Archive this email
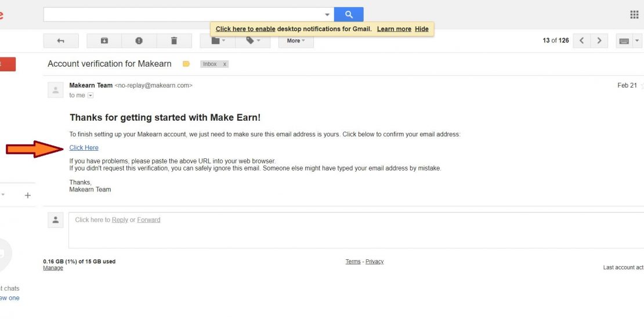The width and height of the screenshot is (644, 319). (104, 41)
